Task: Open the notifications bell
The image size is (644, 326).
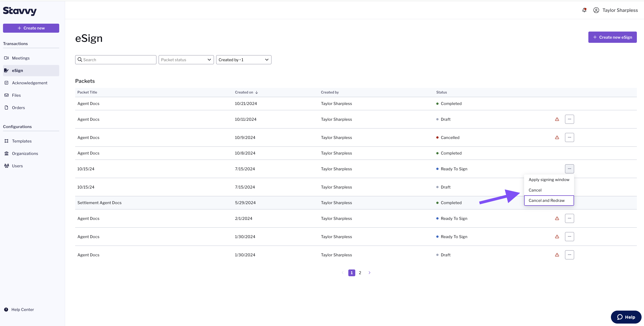Action: tap(584, 10)
